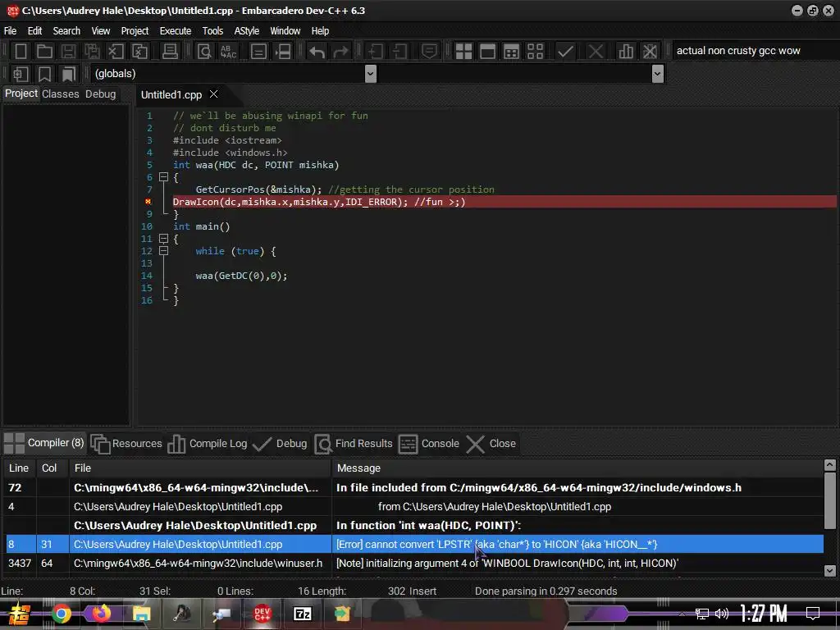Image resolution: width=840 pixels, height=630 pixels.
Task: Open the function members dropdown arrow
Action: pyautogui.click(x=658, y=73)
